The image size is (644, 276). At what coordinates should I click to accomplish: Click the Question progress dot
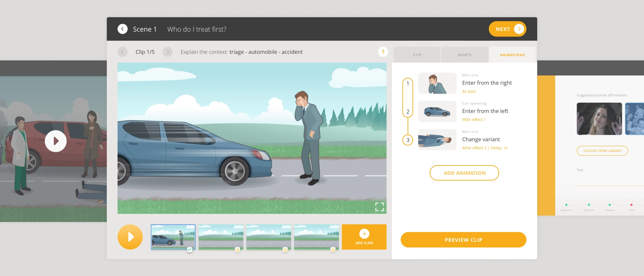[x=589, y=205]
